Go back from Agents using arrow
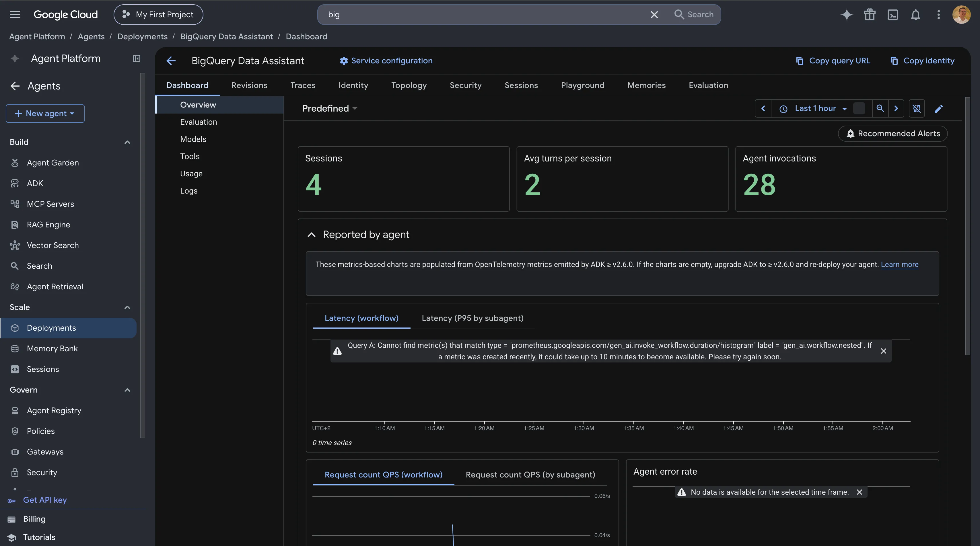980x546 pixels. pos(15,86)
